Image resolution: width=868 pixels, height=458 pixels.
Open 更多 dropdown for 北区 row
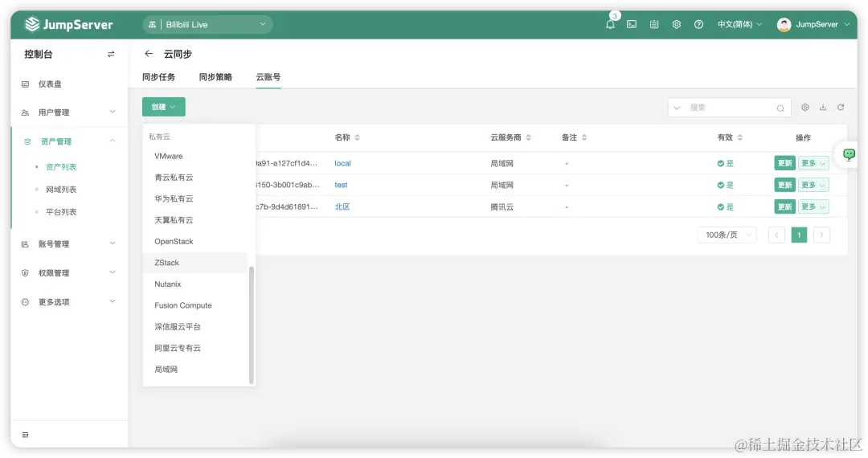(x=813, y=207)
